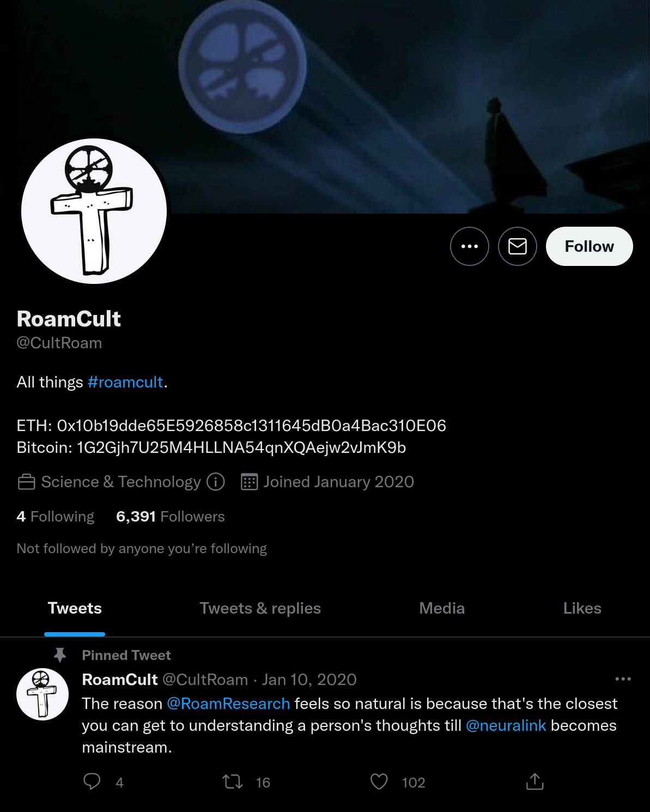Open the Media tab
The height and width of the screenshot is (812, 650).
click(x=442, y=608)
